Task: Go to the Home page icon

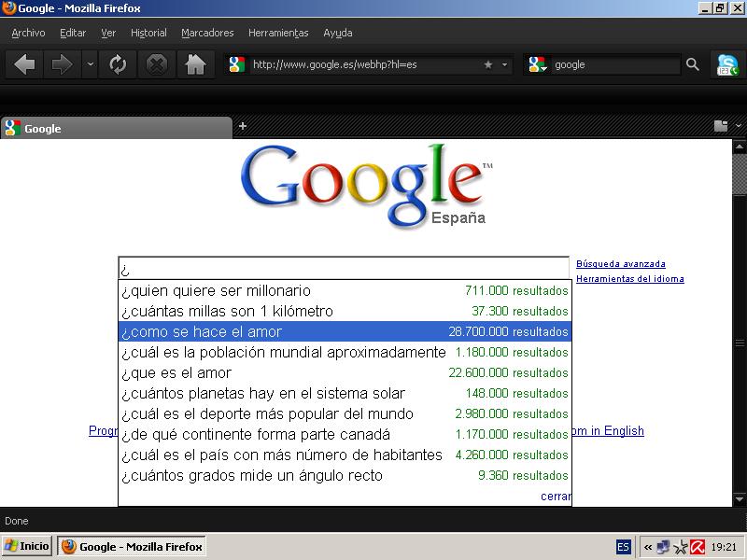Action: click(195, 64)
